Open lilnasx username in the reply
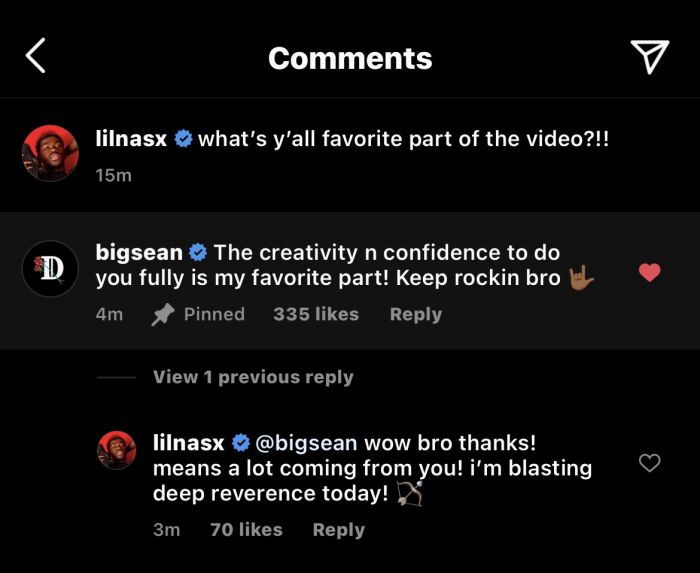Image resolution: width=700 pixels, height=573 pixels. (x=188, y=443)
